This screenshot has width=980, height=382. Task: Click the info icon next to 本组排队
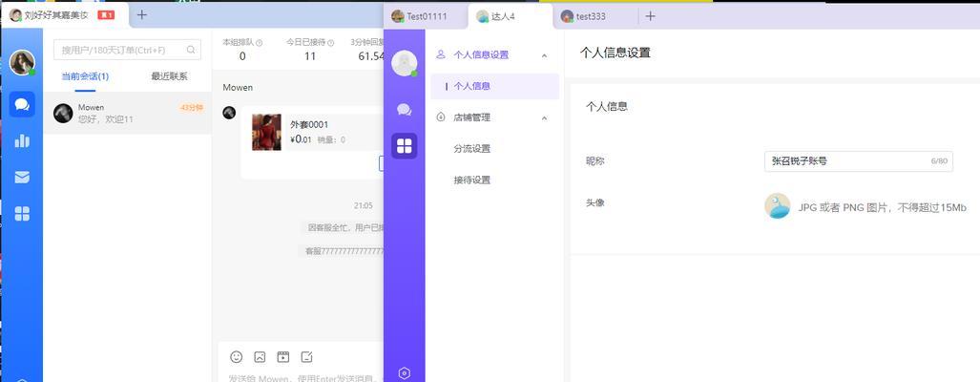(260, 43)
